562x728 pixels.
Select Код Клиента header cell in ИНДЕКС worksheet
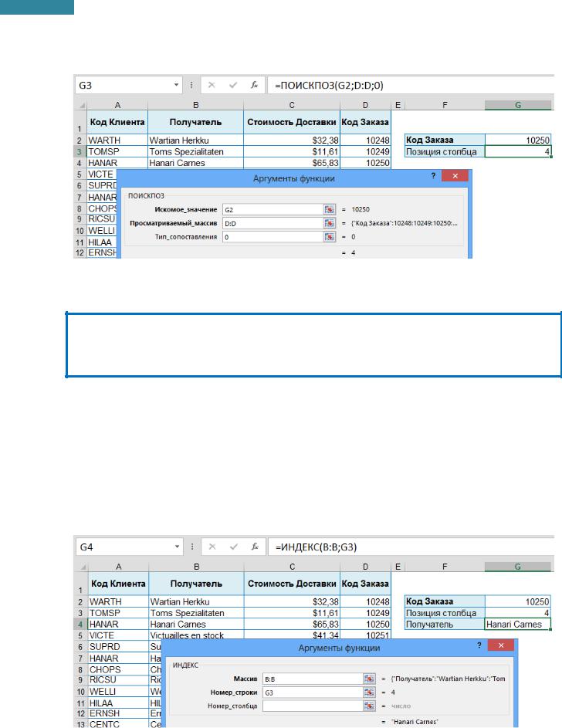pos(118,584)
